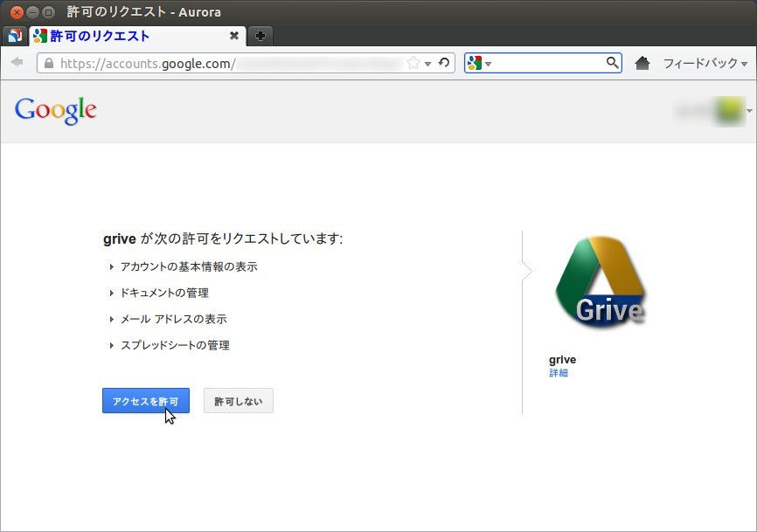Click the search magnifier icon
The width and height of the screenshot is (757, 532).
[x=612, y=63]
